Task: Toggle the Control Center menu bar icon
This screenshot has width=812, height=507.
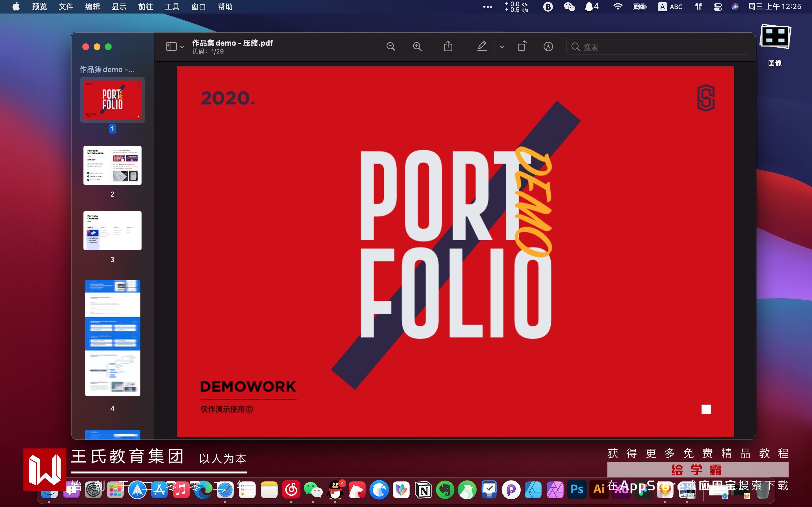Action: [717, 7]
